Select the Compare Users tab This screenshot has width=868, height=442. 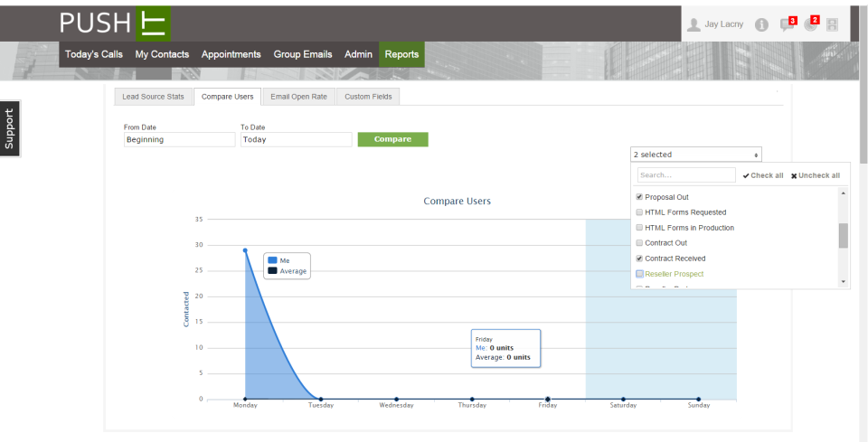click(228, 96)
